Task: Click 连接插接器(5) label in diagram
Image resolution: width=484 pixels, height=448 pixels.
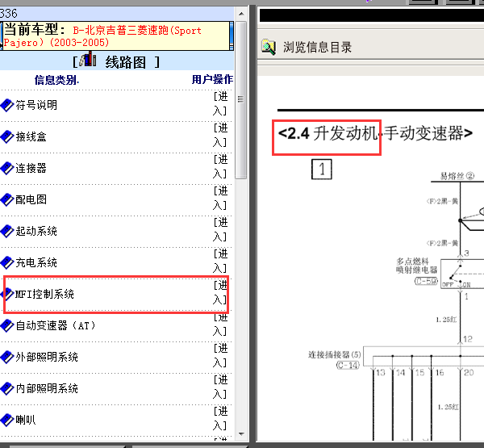Action: tap(334, 354)
